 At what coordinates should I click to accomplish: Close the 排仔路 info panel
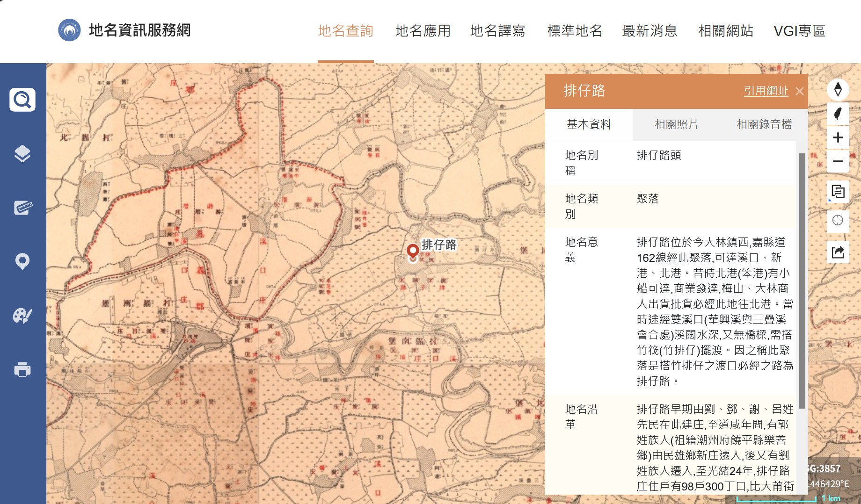(x=800, y=91)
